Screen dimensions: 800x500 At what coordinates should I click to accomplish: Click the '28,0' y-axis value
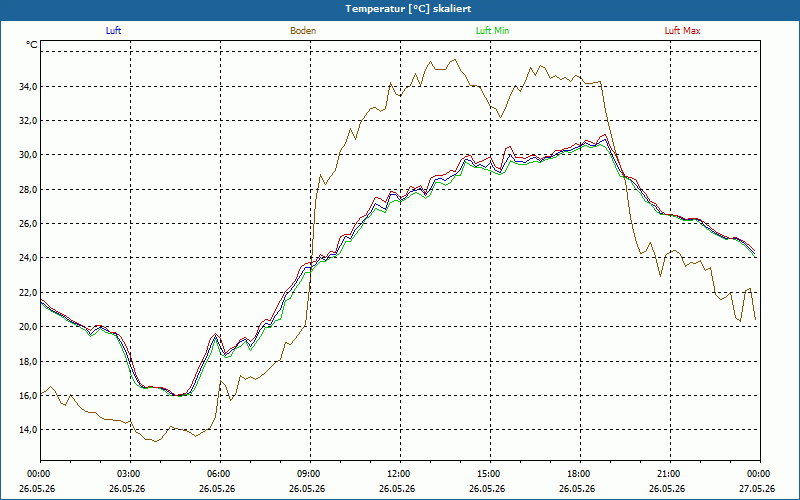[28, 190]
